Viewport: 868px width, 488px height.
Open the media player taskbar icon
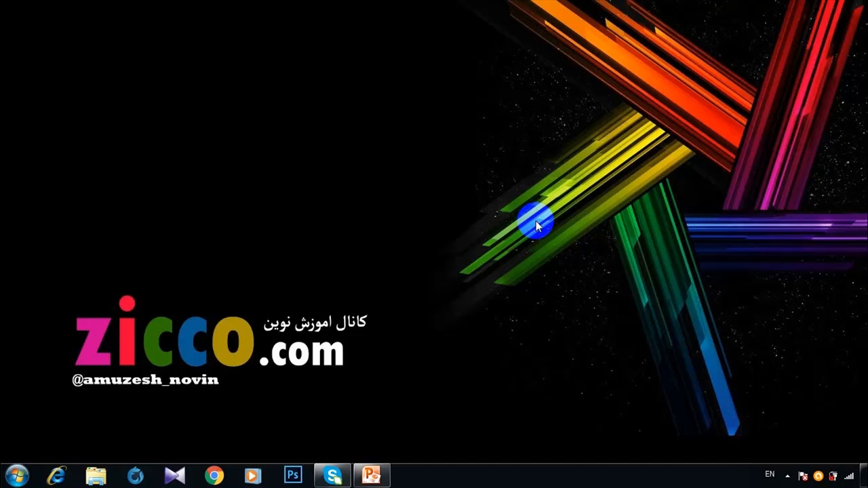coord(253,475)
